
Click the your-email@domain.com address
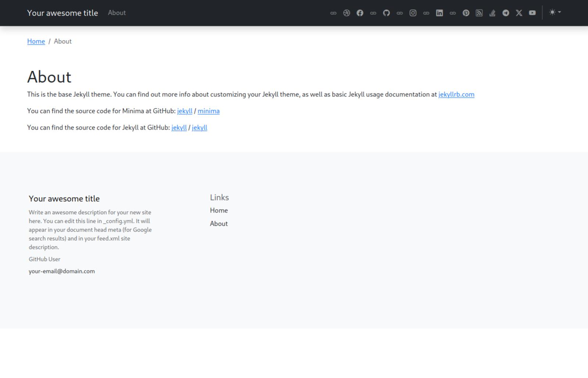click(61, 271)
